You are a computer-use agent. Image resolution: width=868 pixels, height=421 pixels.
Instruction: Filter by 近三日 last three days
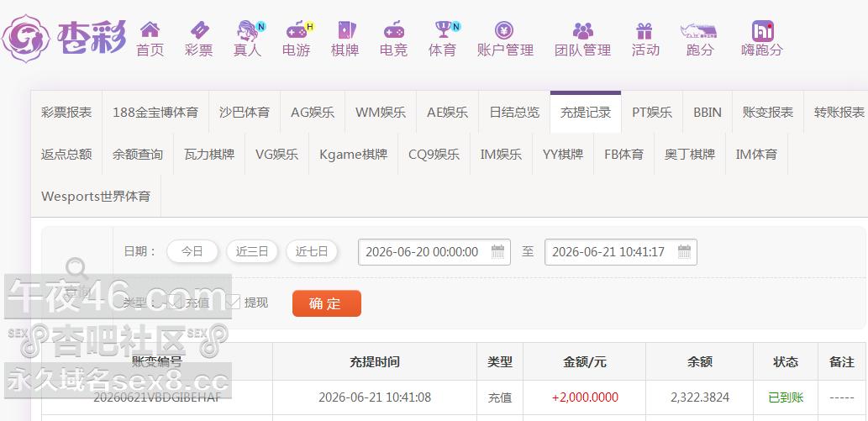tap(252, 251)
